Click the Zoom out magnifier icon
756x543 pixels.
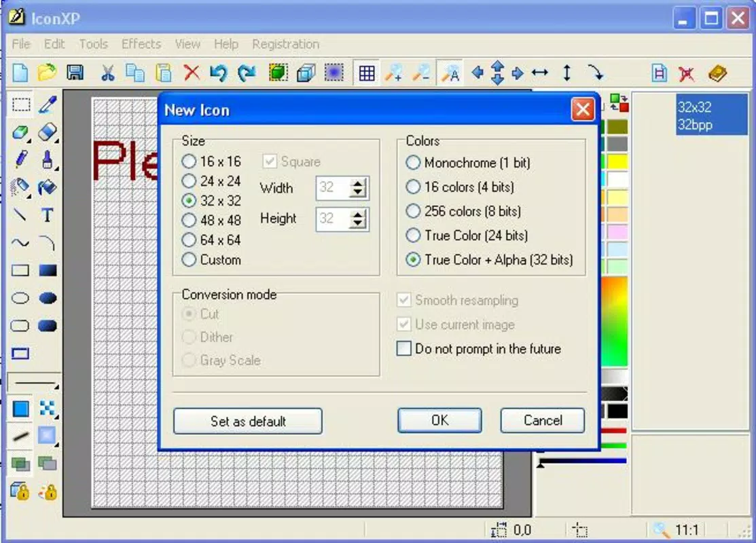(421, 73)
